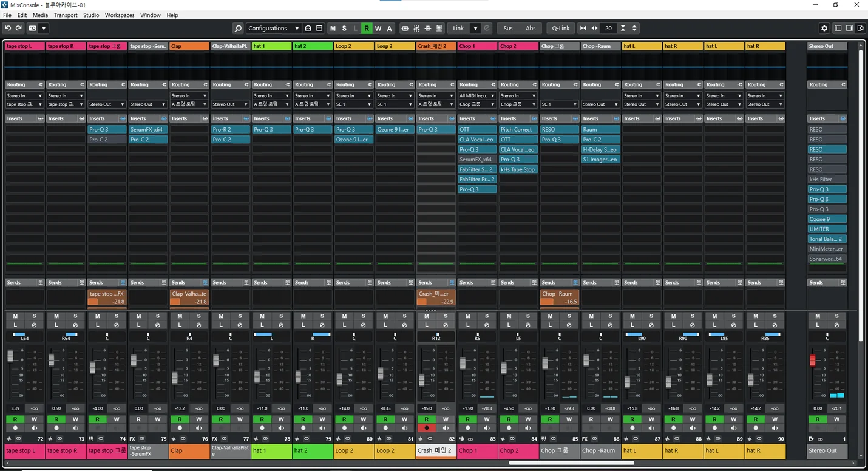Click the horizontal scrollbar at window bottom

[571, 463]
